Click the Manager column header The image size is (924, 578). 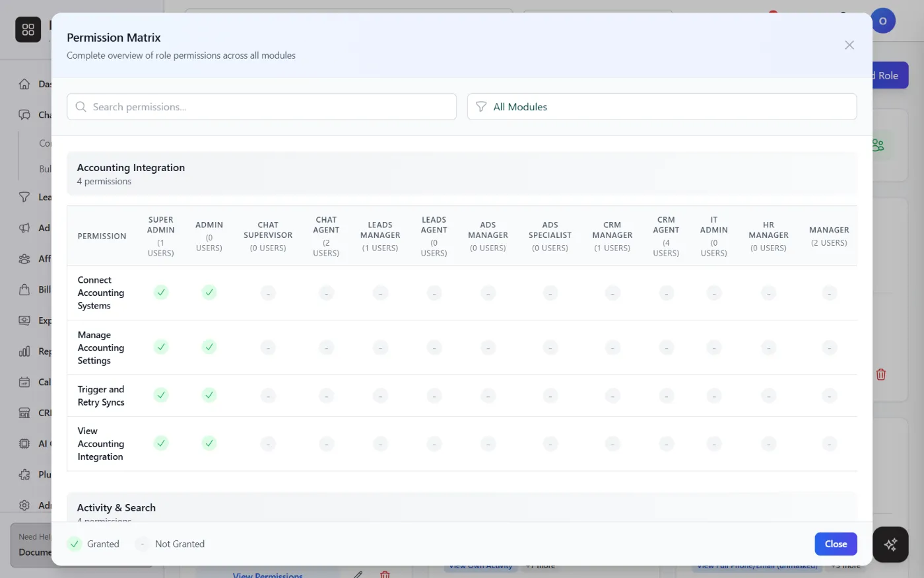click(x=830, y=236)
